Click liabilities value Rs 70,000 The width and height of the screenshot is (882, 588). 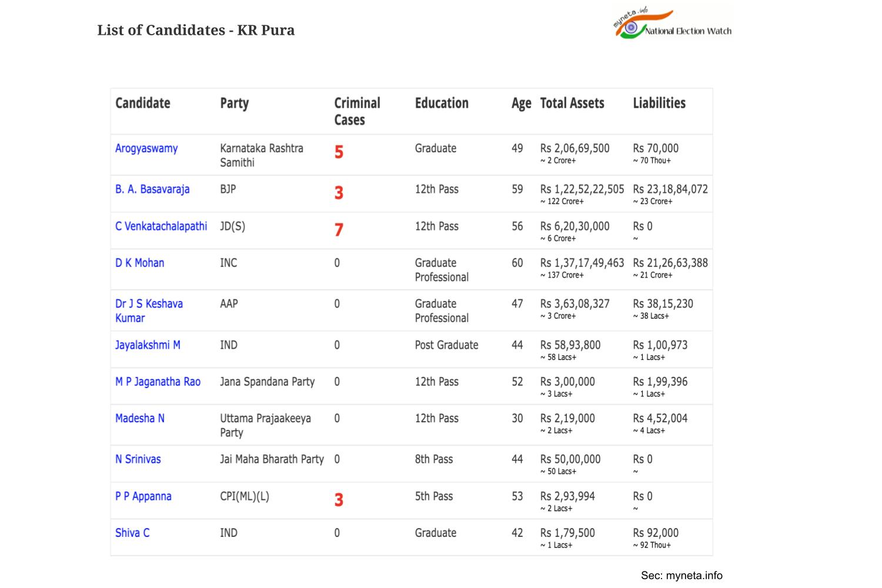click(x=656, y=149)
